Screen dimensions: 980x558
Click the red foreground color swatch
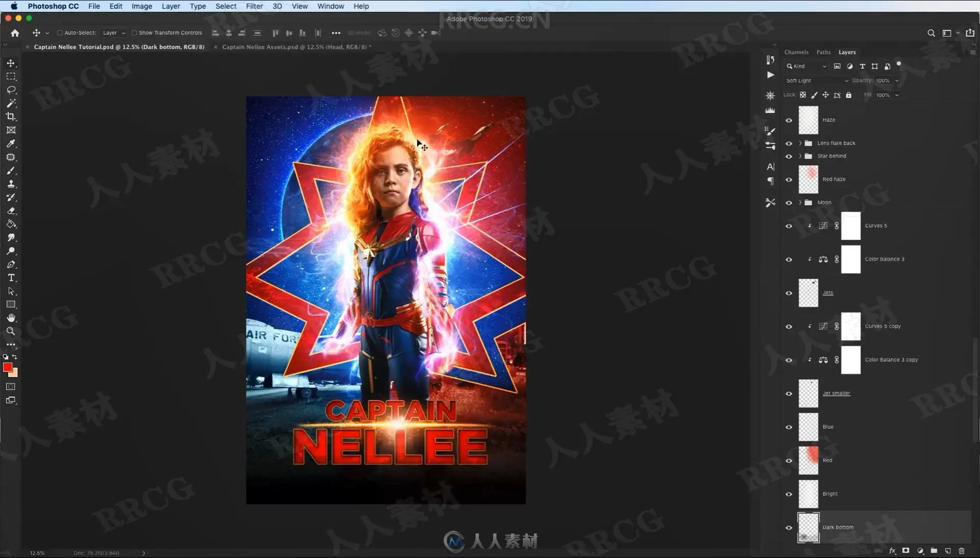pos(7,367)
